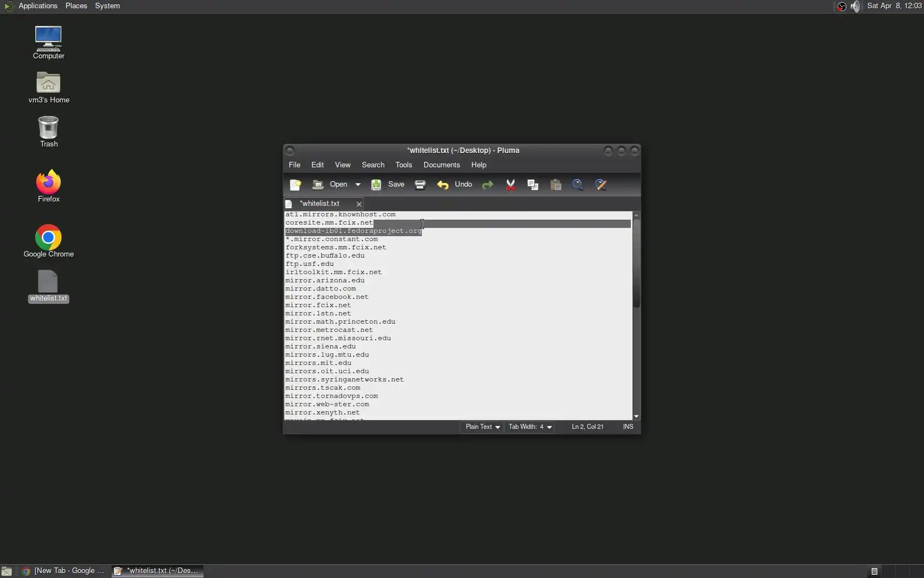
Task: Click the volume speaker tray icon
Action: [x=855, y=7]
